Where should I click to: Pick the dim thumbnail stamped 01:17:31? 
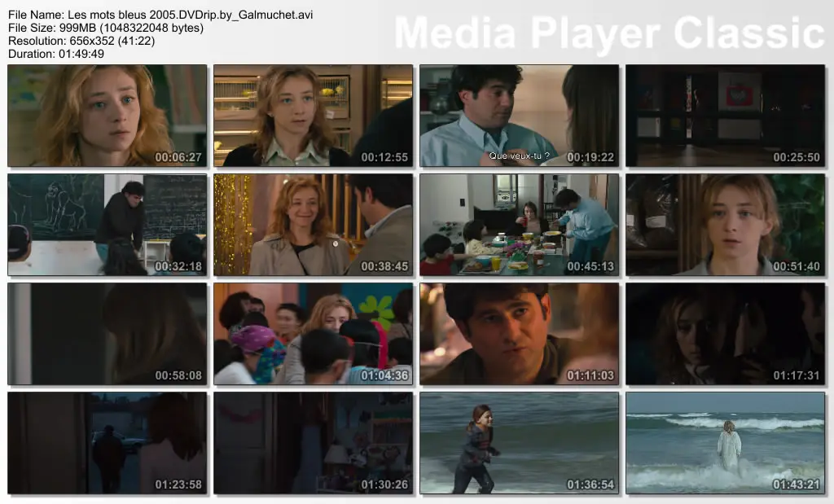(725, 333)
